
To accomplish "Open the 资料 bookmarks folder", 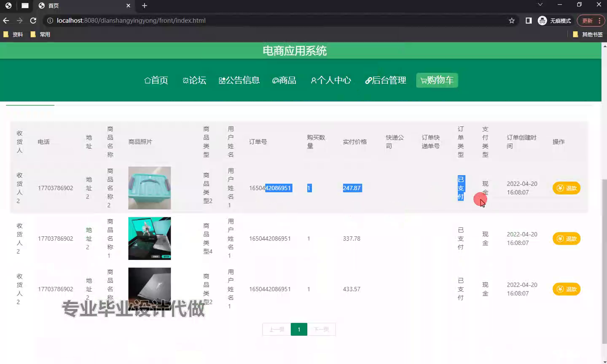I will pos(13,35).
